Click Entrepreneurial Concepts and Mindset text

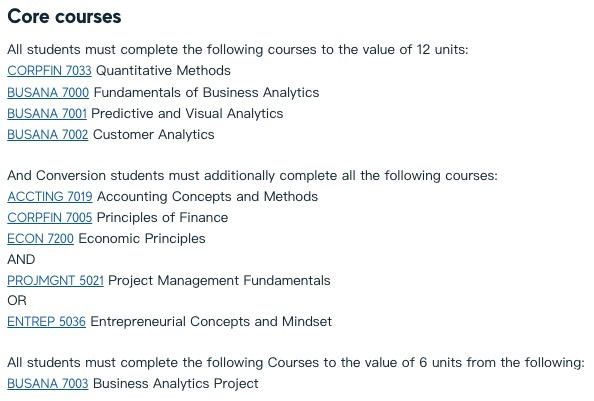point(211,322)
